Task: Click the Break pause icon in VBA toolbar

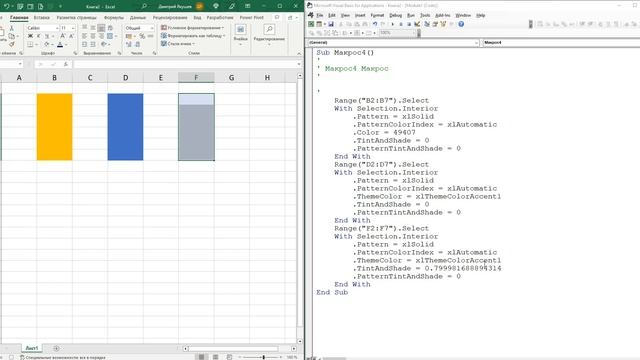Action: click(401, 24)
